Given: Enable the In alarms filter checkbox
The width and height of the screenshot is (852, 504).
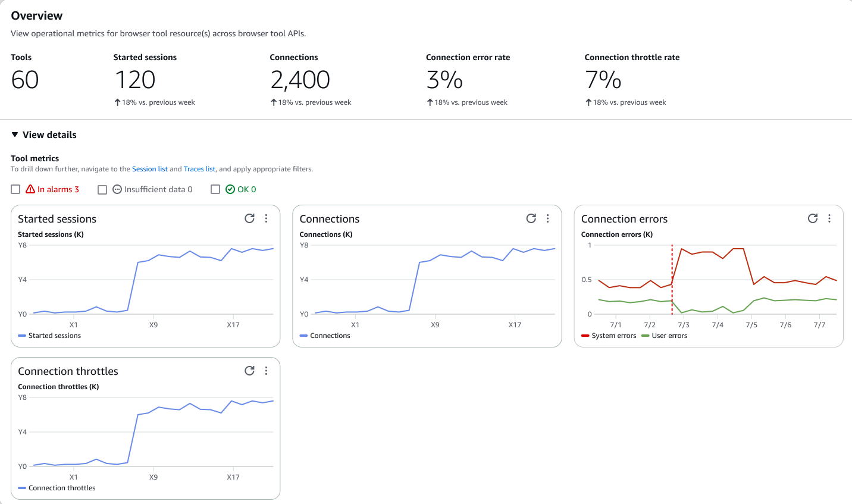Looking at the screenshot, I should click(x=16, y=189).
